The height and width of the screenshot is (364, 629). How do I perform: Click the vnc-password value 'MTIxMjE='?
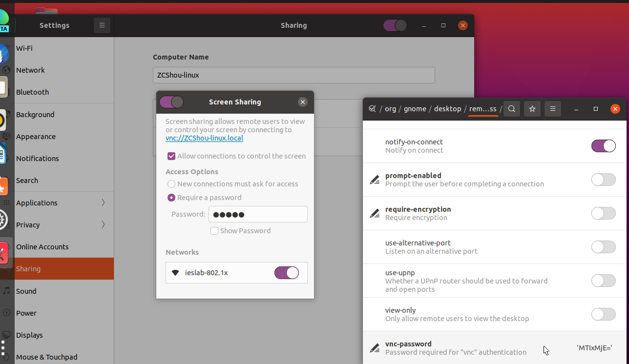[594, 348]
